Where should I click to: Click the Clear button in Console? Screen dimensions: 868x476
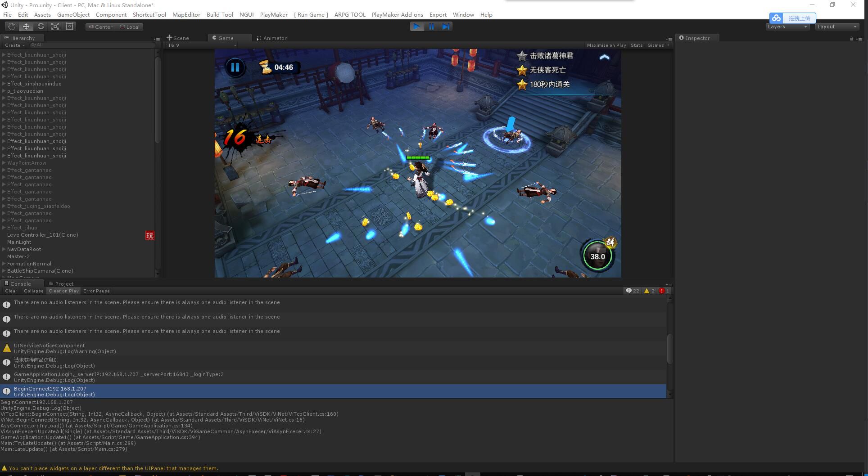(x=11, y=291)
